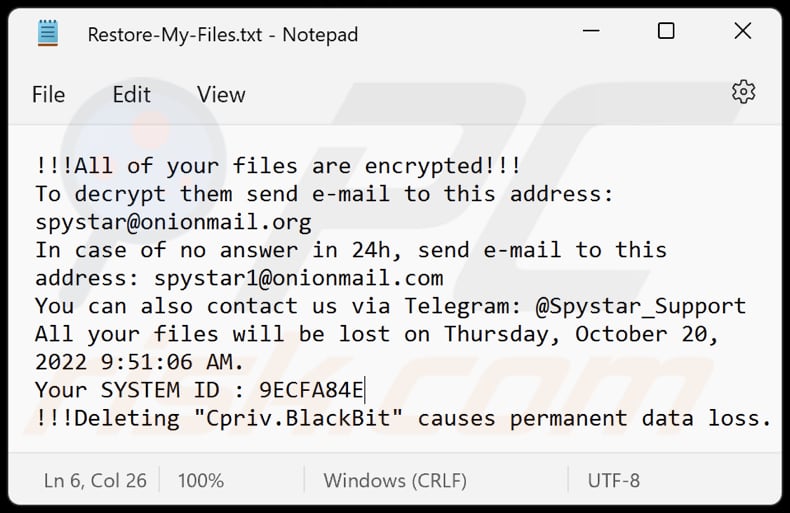Open Notepad settings gear icon

point(743,93)
